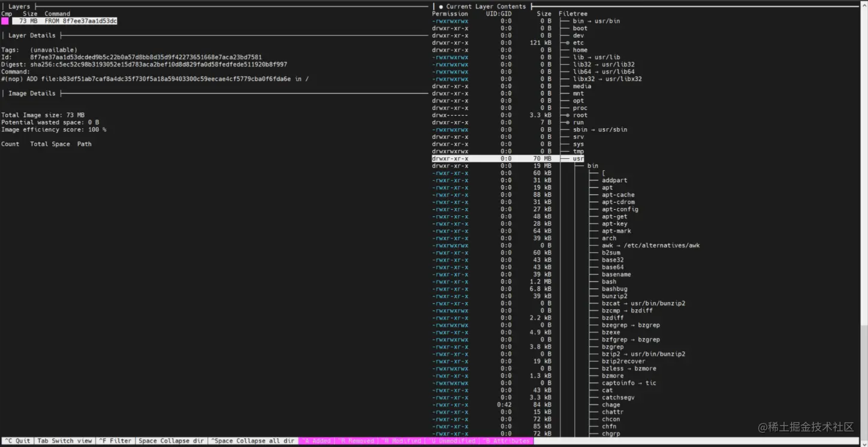The height and width of the screenshot is (447, 868).
Task: Toggle the ^U Unmodified filter
Action: (452, 441)
